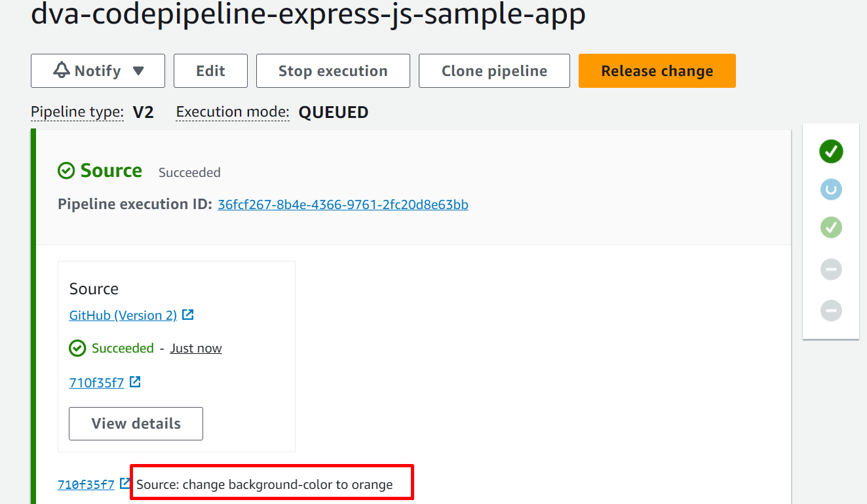Click external icon next to card commit link

tap(135, 381)
